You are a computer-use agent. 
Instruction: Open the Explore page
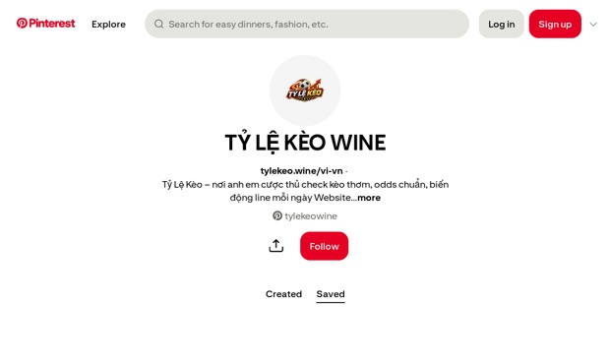pyautogui.click(x=108, y=25)
